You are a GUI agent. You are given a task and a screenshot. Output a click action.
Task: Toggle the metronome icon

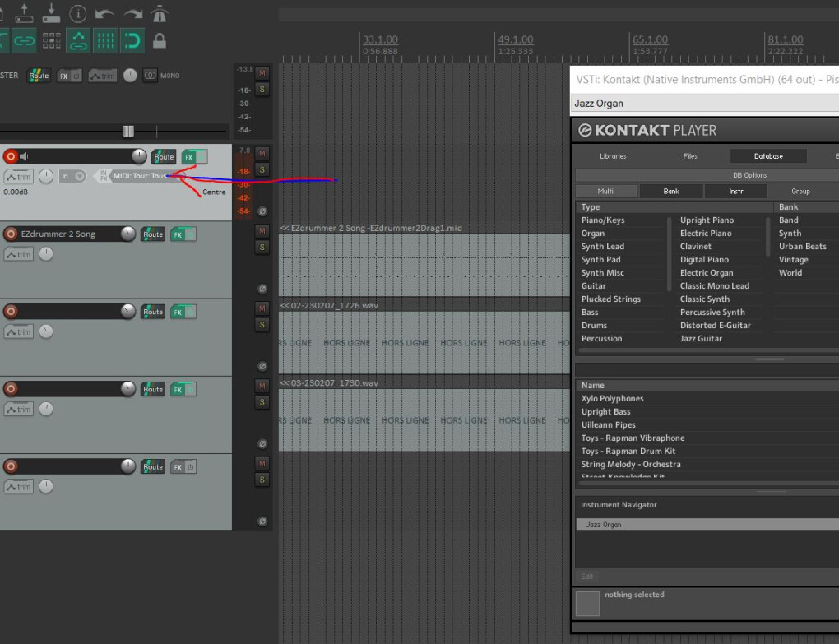[160, 14]
